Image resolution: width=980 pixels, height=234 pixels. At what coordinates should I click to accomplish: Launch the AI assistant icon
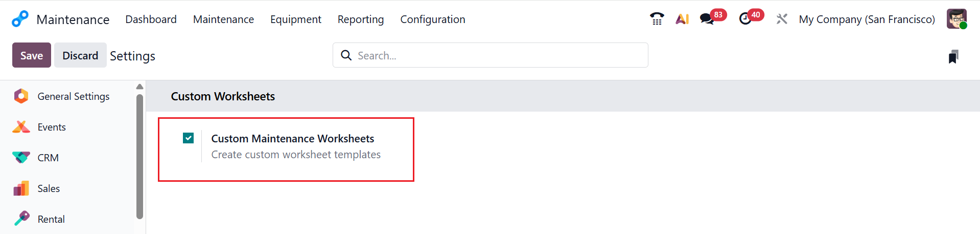[682, 19]
